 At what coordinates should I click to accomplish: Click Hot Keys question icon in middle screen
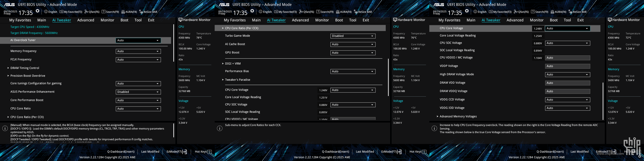[x=424, y=152]
